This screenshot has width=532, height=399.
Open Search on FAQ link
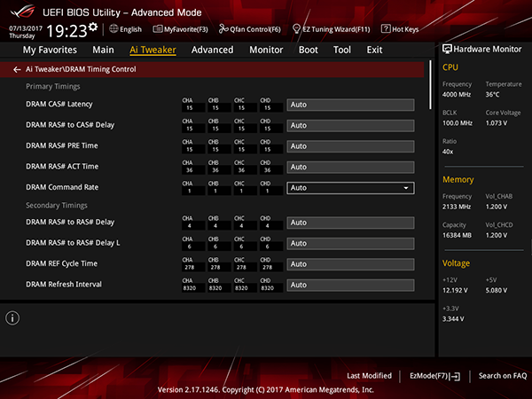pyautogui.click(x=503, y=376)
